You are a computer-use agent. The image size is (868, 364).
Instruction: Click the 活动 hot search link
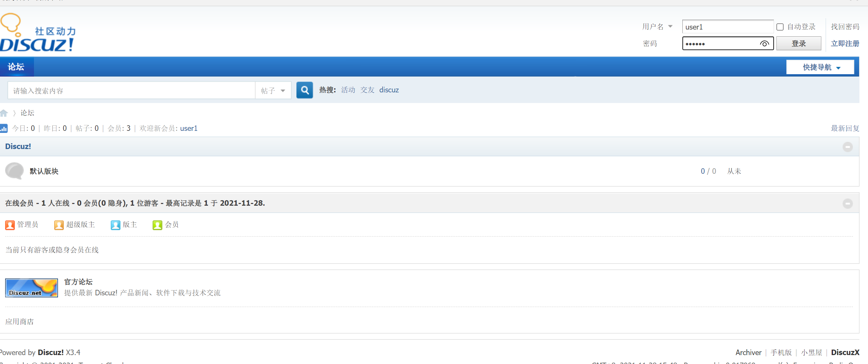(x=348, y=90)
